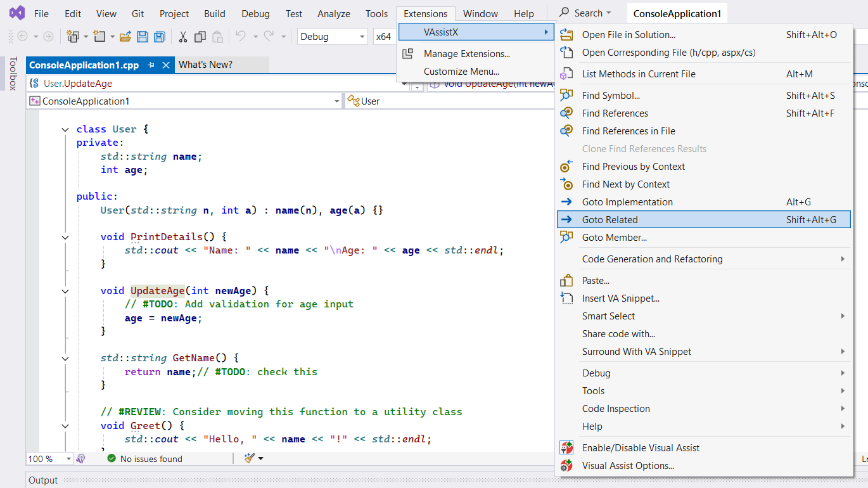Click the code cleanup broom icon
The width and height of the screenshot is (868, 488).
249,458
